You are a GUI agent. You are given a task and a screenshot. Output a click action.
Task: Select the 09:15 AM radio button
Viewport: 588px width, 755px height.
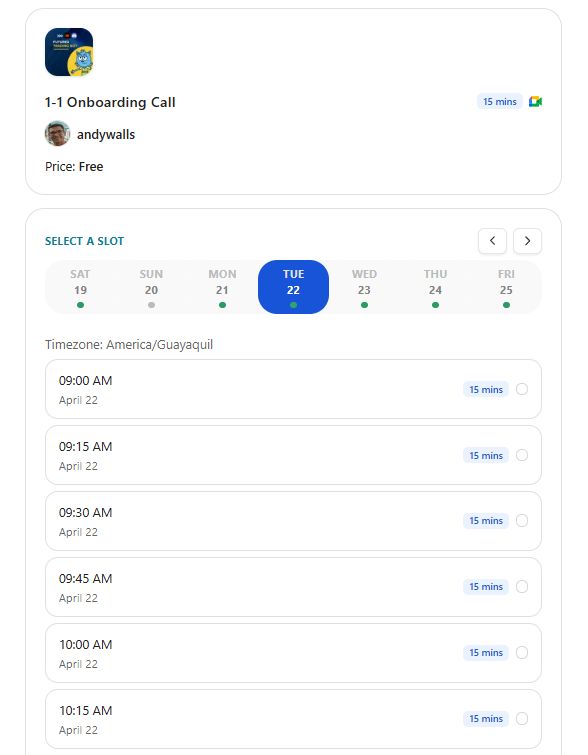pyautogui.click(x=522, y=455)
